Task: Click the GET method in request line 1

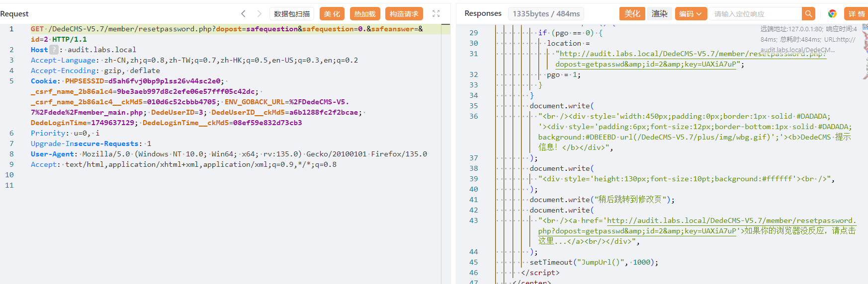Action: (x=37, y=29)
